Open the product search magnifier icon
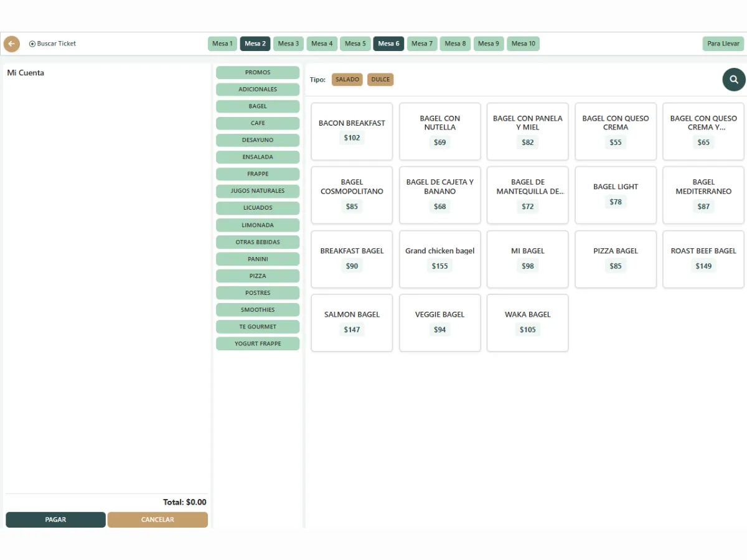The height and width of the screenshot is (560, 747). 733,80
